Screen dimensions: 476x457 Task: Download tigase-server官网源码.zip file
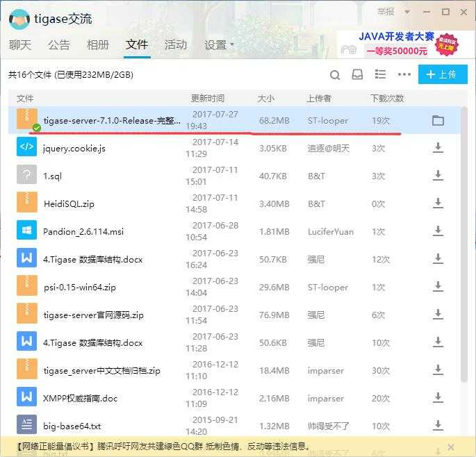[x=438, y=315]
